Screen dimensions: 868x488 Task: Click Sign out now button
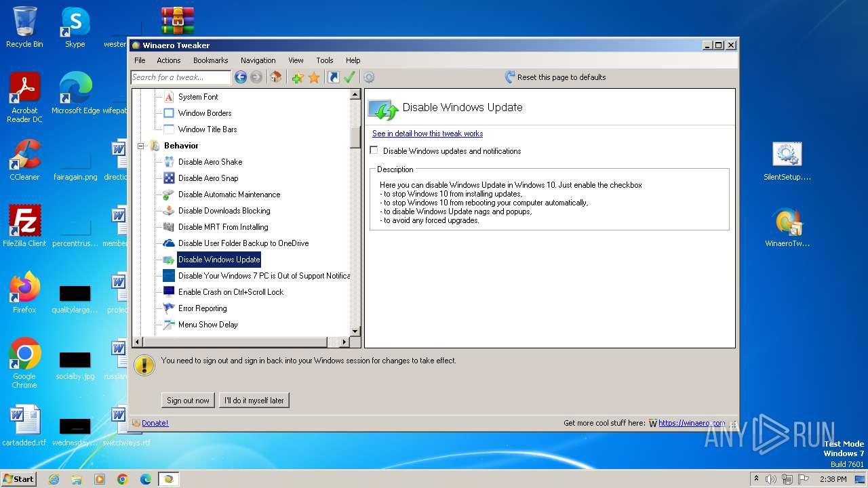(x=188, y=401)
